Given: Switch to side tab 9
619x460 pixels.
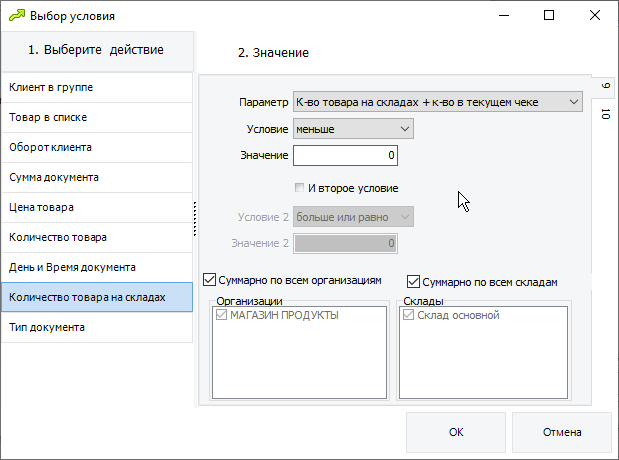Looking at the screenshot, I should coord(605,86).
